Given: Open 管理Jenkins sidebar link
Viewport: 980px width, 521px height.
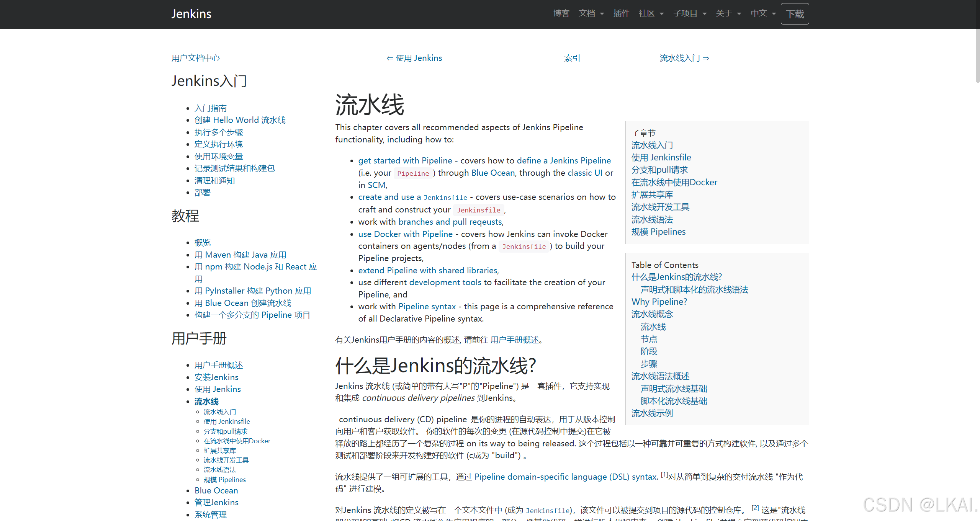Looking at the screenshot, I should (x=216, y=503).
